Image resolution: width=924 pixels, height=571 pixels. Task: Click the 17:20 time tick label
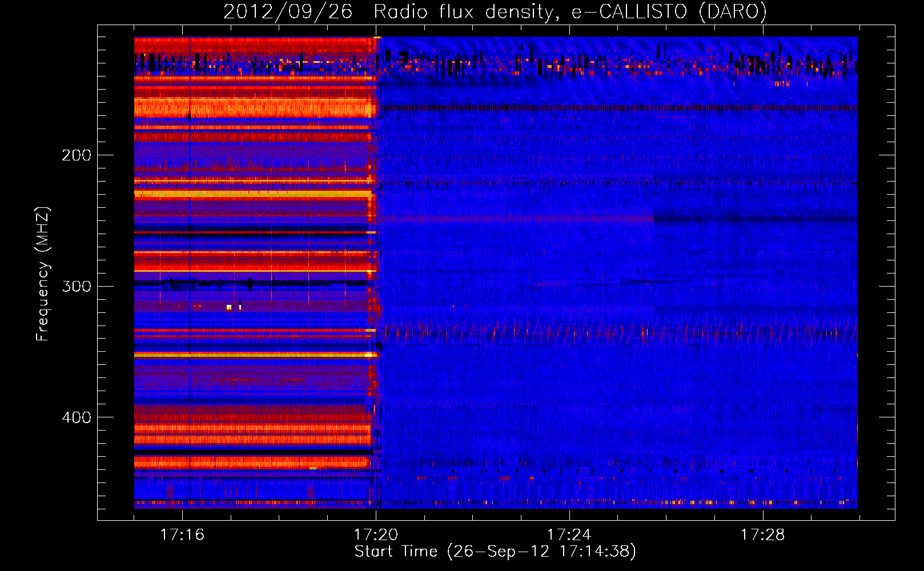(x=376, y=534)
